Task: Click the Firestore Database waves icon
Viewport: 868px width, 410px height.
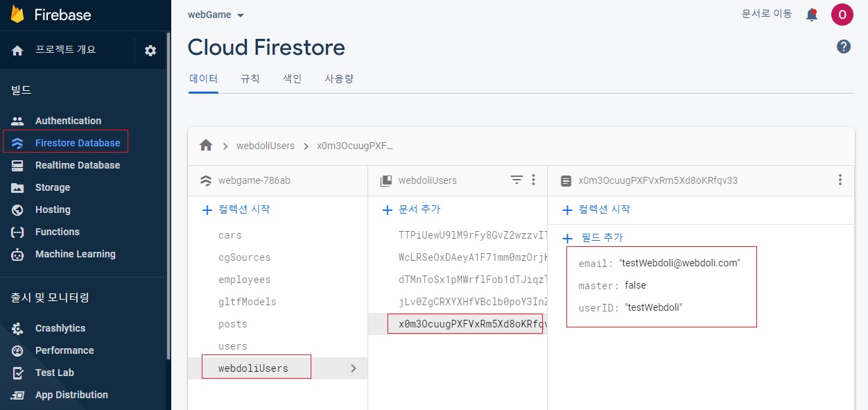Action: tap(18, 143)
